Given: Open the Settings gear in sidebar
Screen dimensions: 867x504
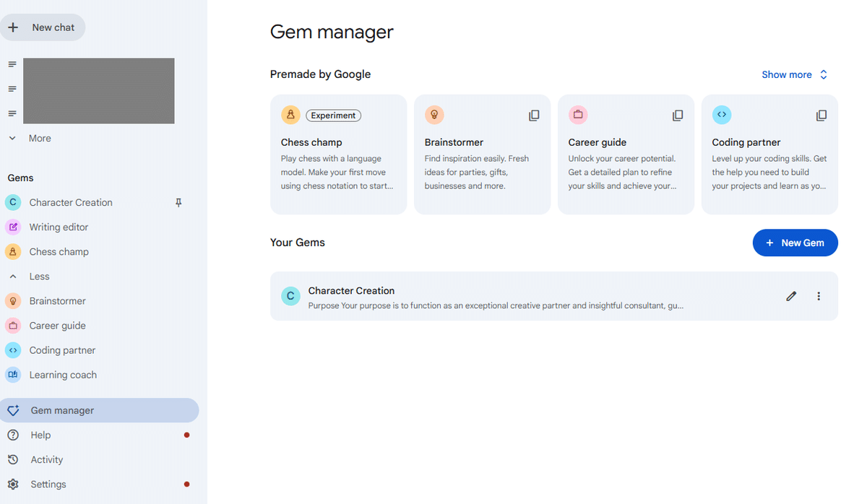Looking at the screenshot, I should point(13,485).
